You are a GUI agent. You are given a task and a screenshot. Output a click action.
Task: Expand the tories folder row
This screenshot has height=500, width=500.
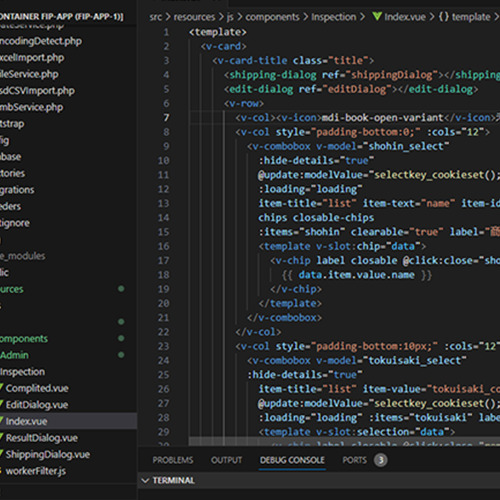68,173
